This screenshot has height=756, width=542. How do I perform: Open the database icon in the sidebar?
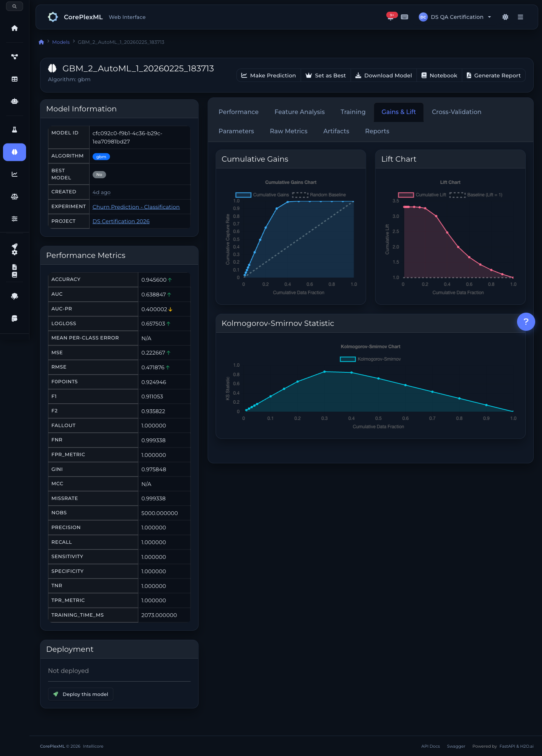[x=14, y=318]
